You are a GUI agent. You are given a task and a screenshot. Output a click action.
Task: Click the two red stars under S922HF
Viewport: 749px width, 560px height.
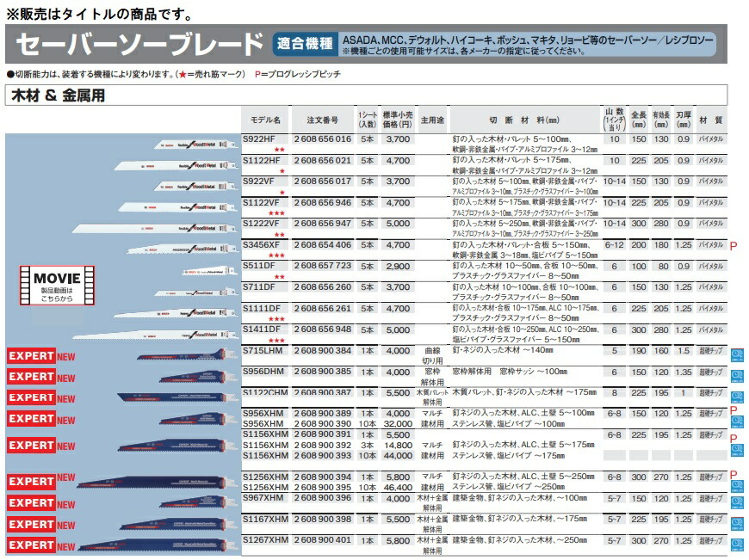point(280,150)
